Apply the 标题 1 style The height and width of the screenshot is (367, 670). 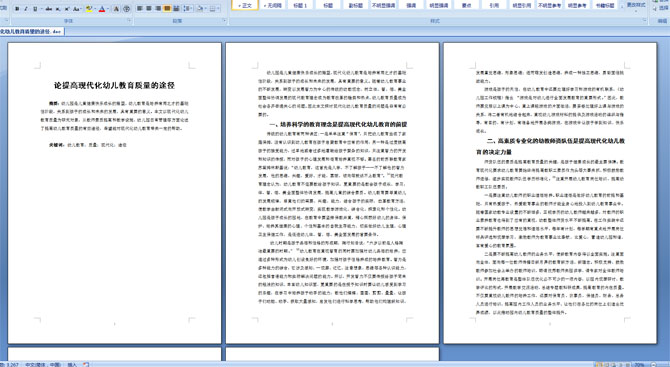pos(300,6)
